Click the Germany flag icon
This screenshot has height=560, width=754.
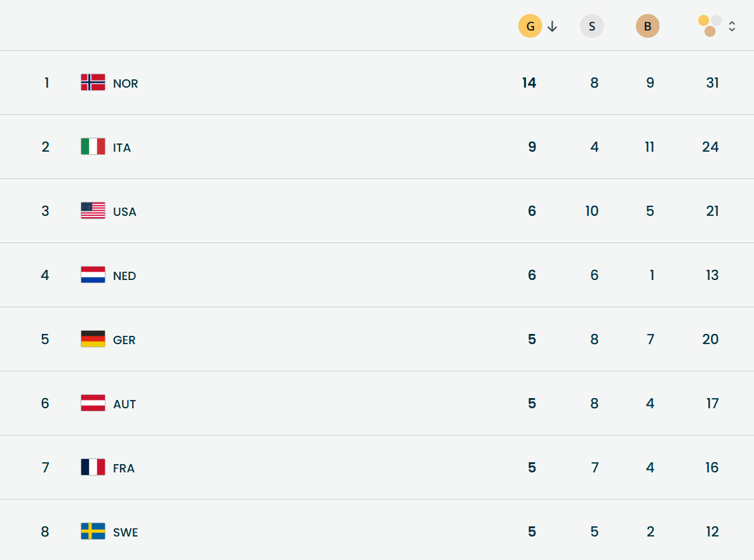click(93, 339)
